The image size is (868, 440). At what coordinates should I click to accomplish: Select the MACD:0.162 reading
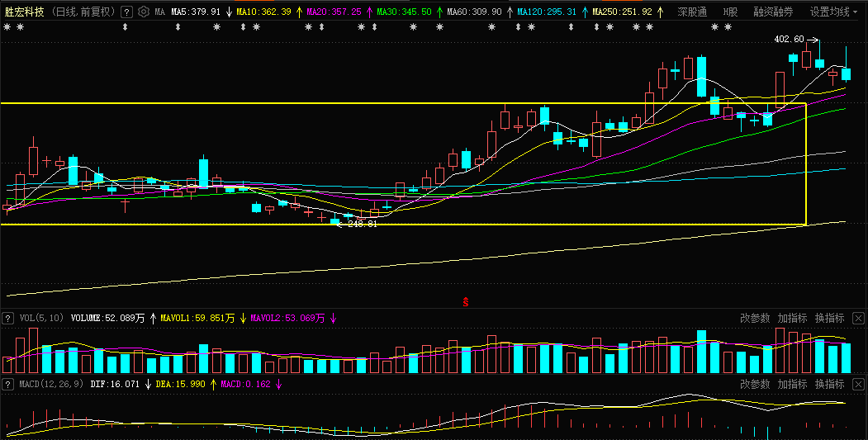click(x=246, y=384)
